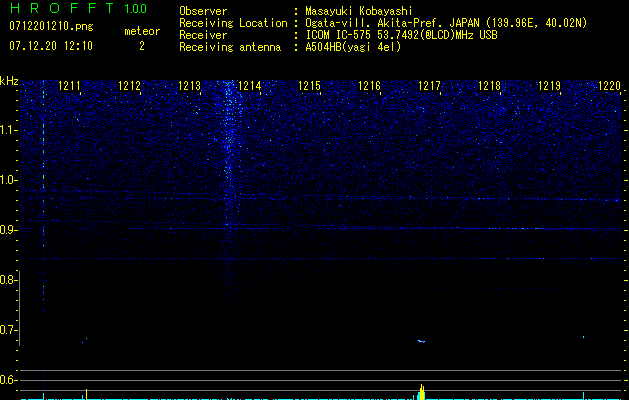The width and height of the screenshot is (629, 400).
Task: Click the small echo dot near 1219
Action: [x=583, y=337]
